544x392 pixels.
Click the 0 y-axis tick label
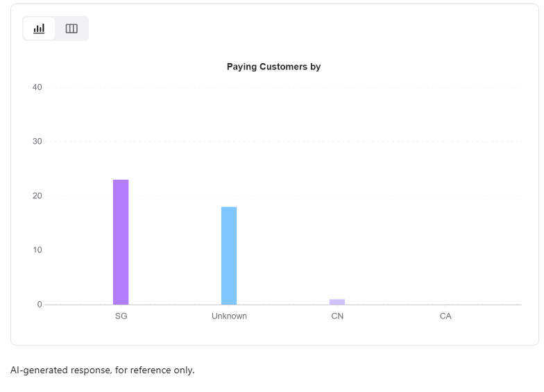pyautogui.click(x=40, y=305)
